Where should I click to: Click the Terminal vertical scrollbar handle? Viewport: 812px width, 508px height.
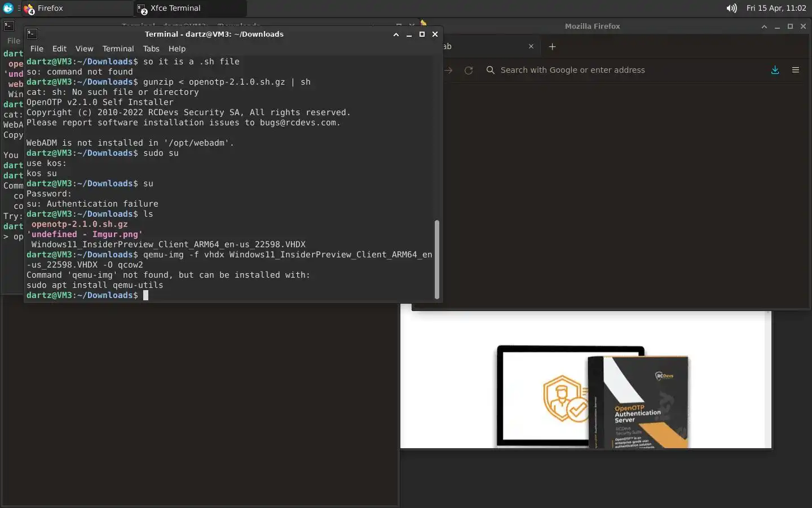point(436,259)
